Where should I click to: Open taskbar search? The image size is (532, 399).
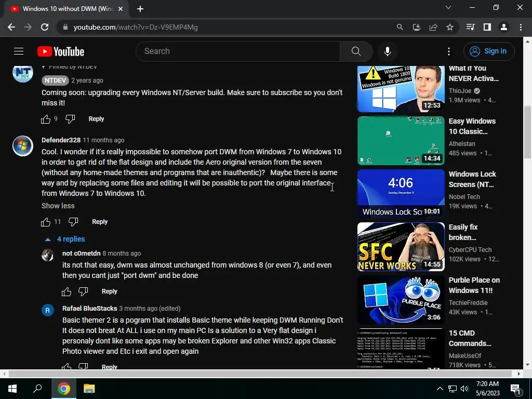click(37, 389)
